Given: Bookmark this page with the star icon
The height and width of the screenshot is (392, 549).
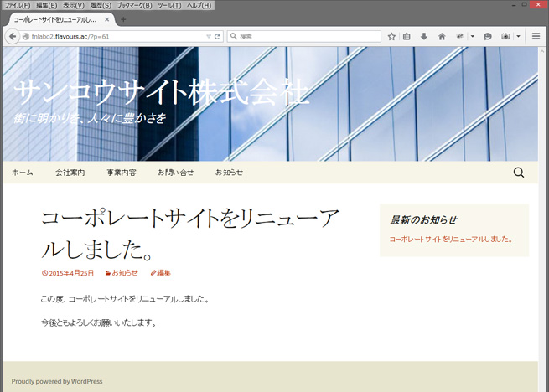Looking at the screenshot, I should (x=392, y=37).
